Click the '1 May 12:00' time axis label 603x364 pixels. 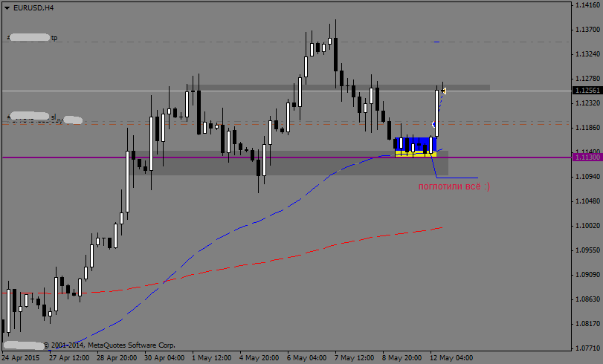point(211,358)
